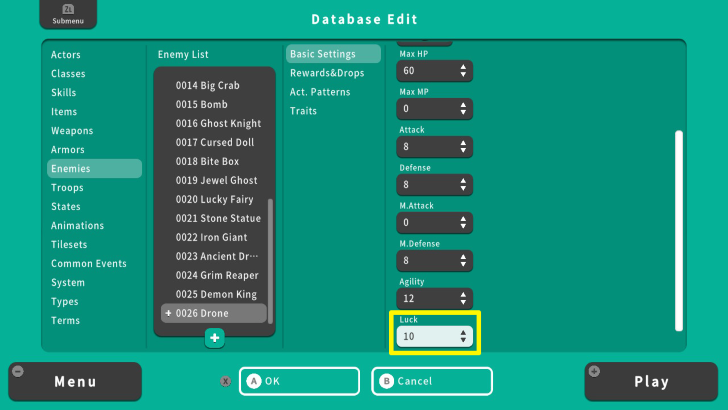The image size is (728, 410).
Task: Click the minus icon on Menu button
Action: click(x=18, y=371)
